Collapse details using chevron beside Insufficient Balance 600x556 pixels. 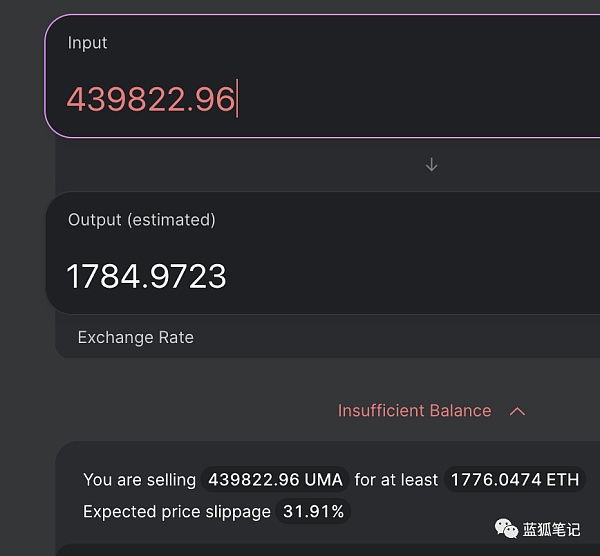point(517,411)
